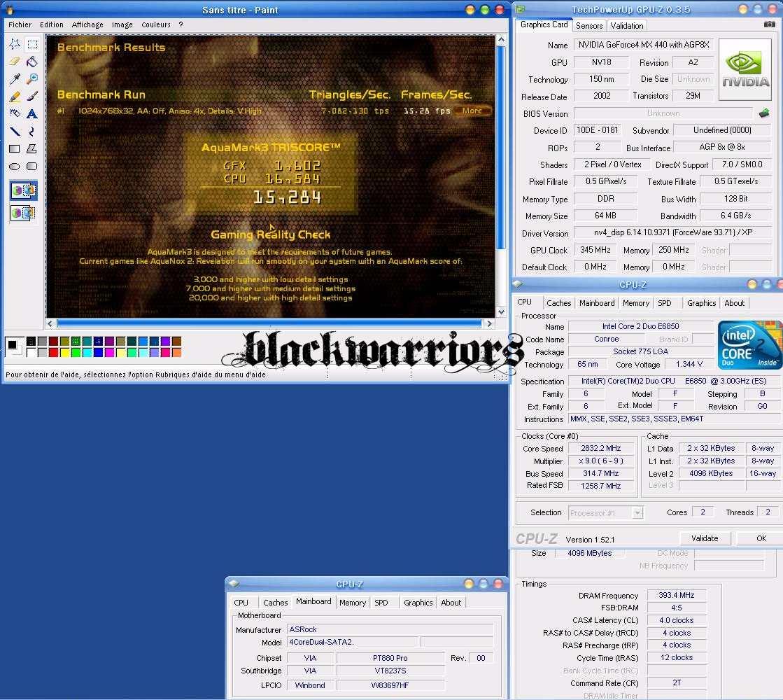Click the GPU-Z title bar icon

(x=521, y=9)
